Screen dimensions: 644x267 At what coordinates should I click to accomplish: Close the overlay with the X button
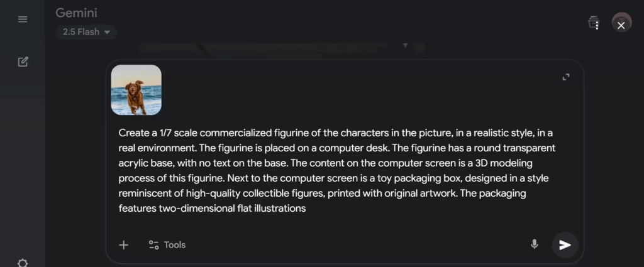pyautogui.click(x=621, y=25)
